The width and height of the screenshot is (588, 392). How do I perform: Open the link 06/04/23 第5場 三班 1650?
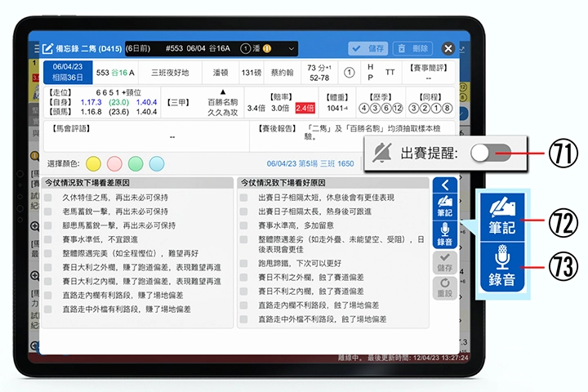pyautogui.click(x=310, y=163)
